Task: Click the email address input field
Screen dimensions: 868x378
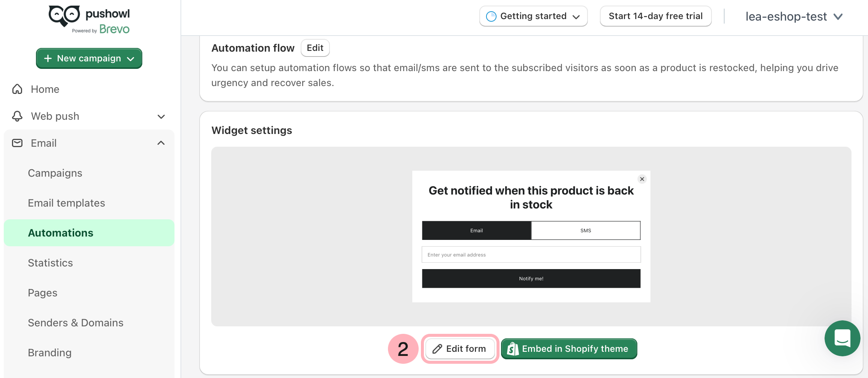Action: pos(531,254)
